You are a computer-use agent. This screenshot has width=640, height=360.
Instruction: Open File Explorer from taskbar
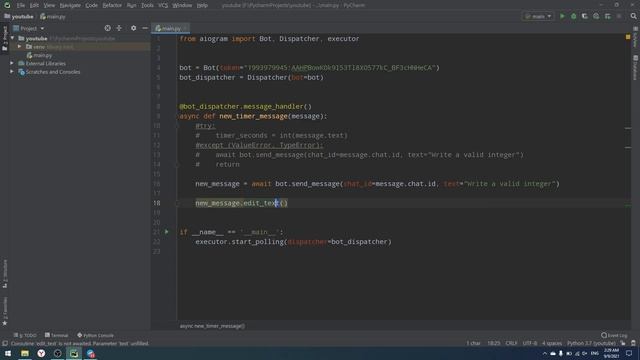tap(25, 353)
